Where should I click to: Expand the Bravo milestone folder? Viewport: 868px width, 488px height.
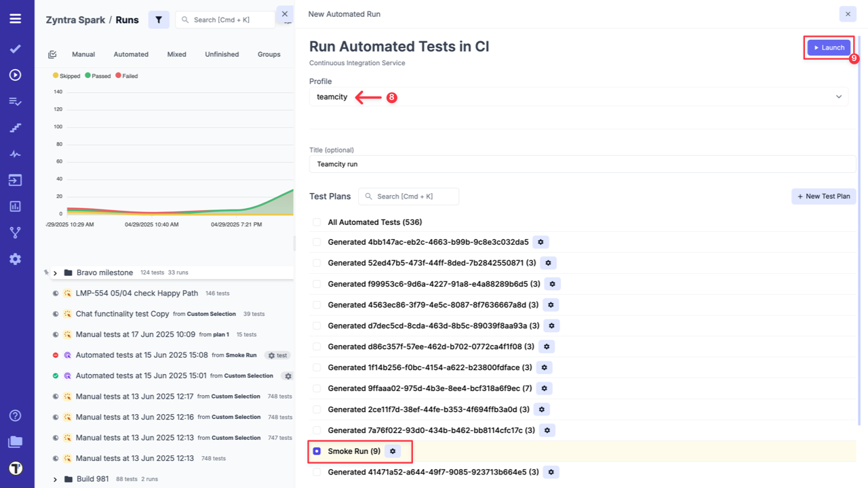pos(56,273)
